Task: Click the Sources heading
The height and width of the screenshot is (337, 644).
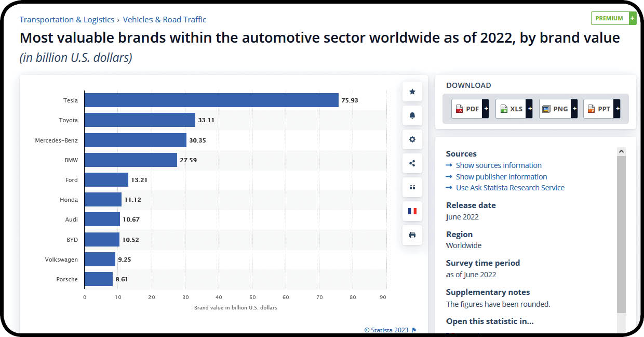Action: (x=461, y=154)
